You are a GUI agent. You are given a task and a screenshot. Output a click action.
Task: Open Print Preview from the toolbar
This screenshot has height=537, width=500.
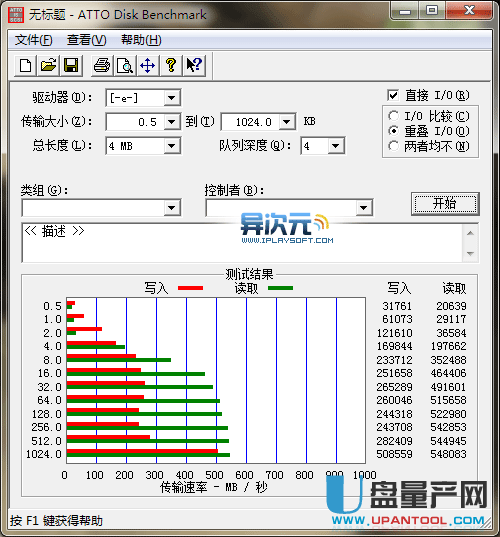pos(125,65)
